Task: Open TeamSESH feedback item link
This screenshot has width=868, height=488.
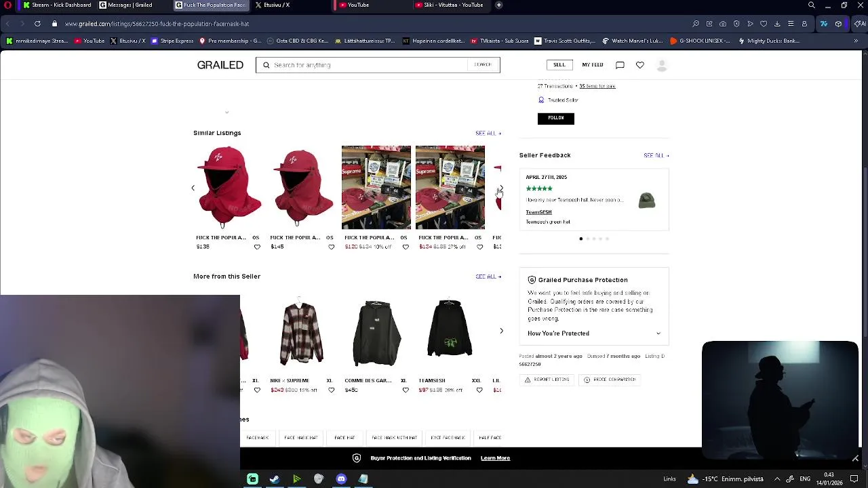Action: click(x=538, y=212)
